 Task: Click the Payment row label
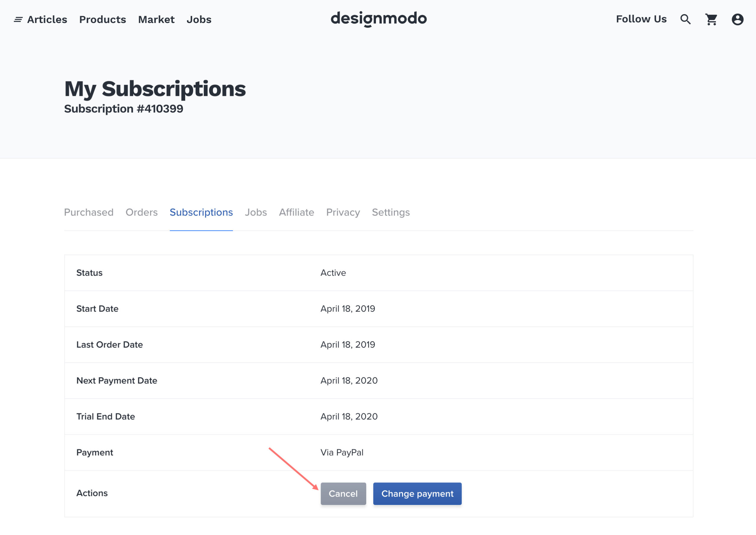[94, 452]
